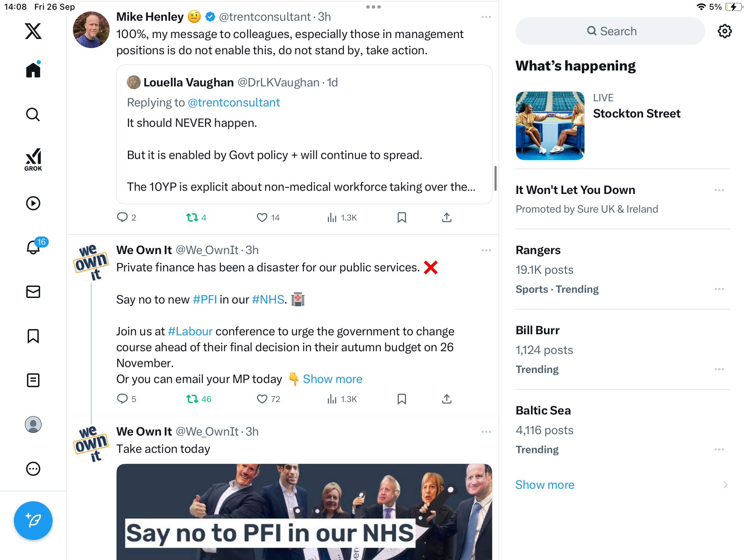Expand Show more trends chevron
The image size is (747, 560).
(x=725, y=485)
